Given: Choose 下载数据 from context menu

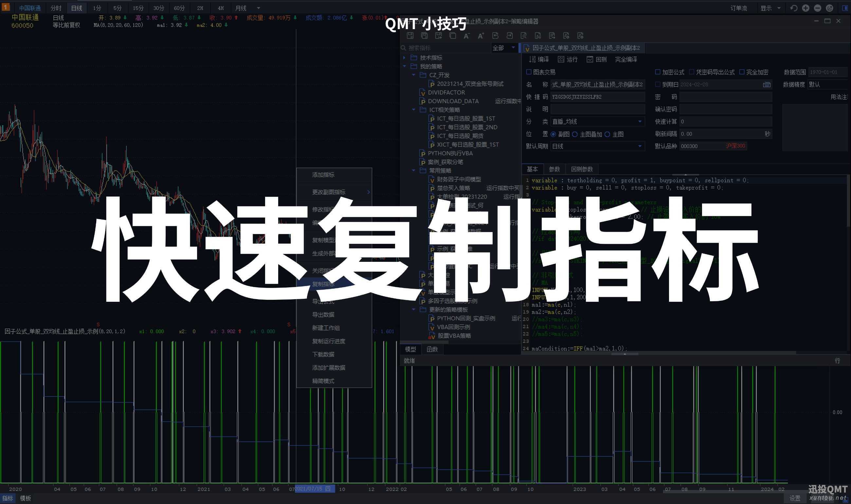Looking at the screenshot, I should (334, 354).
